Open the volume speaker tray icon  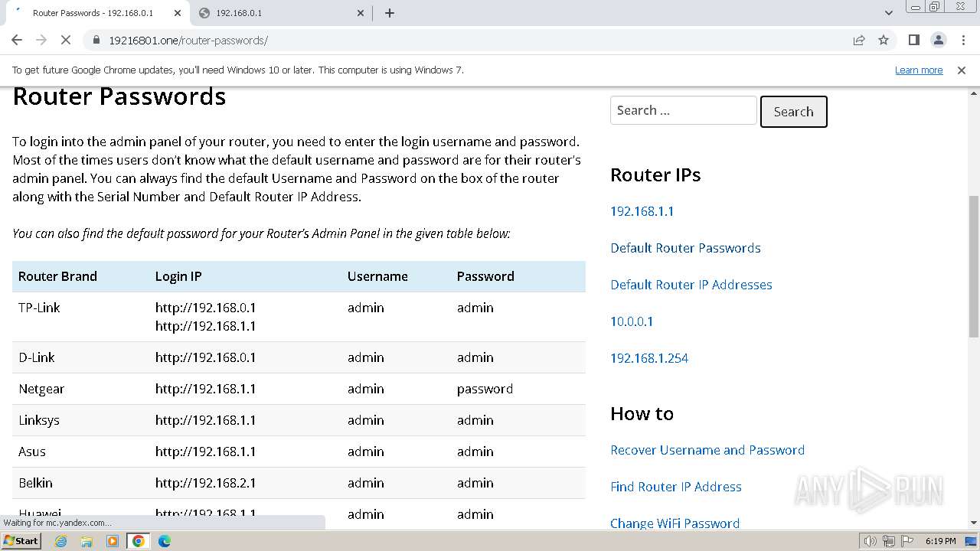[870, 541]
